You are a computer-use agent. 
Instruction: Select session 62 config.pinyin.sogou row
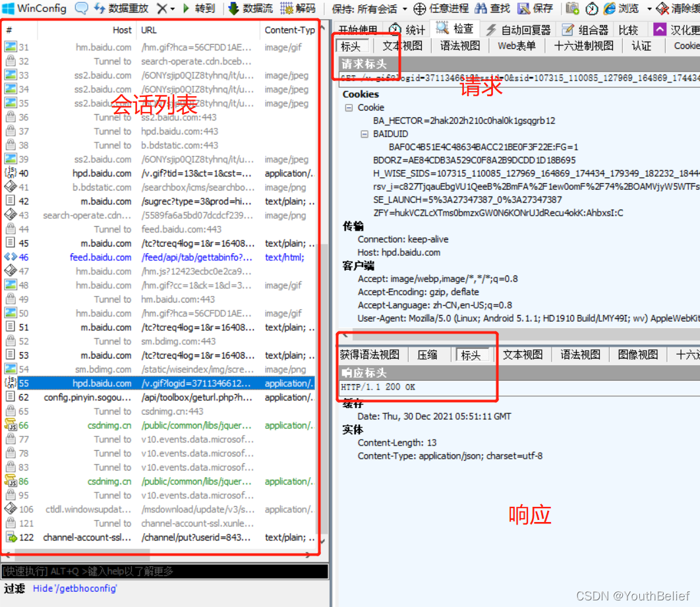tap(160, 397)
